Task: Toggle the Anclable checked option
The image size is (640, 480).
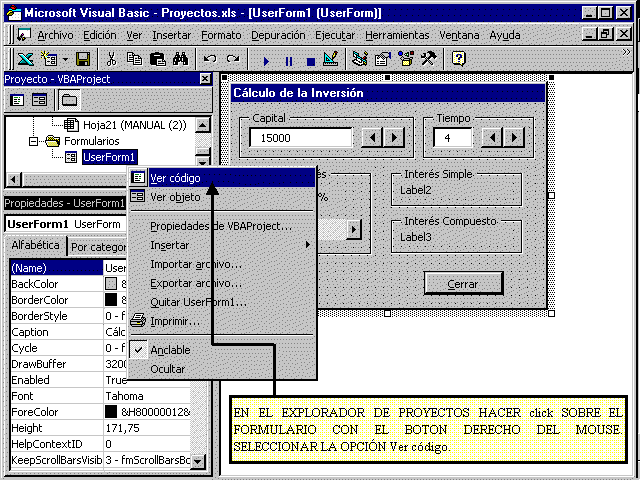Action: click(x=222, y=350)
